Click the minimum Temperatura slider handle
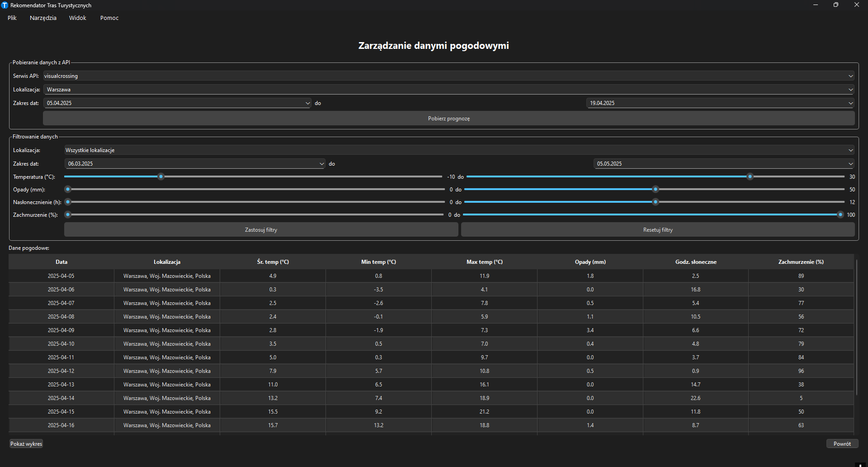The height and width of the screenshot is (467, 868). (x=161, y=176)
